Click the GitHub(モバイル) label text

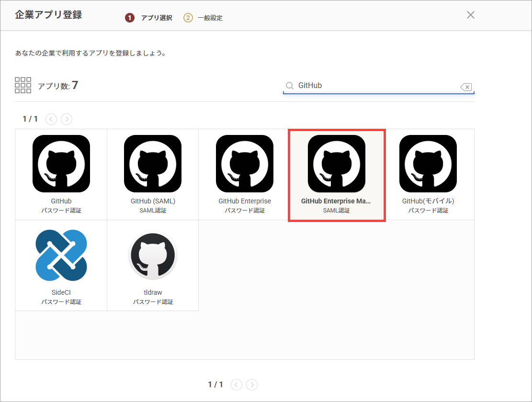point(428,201)
